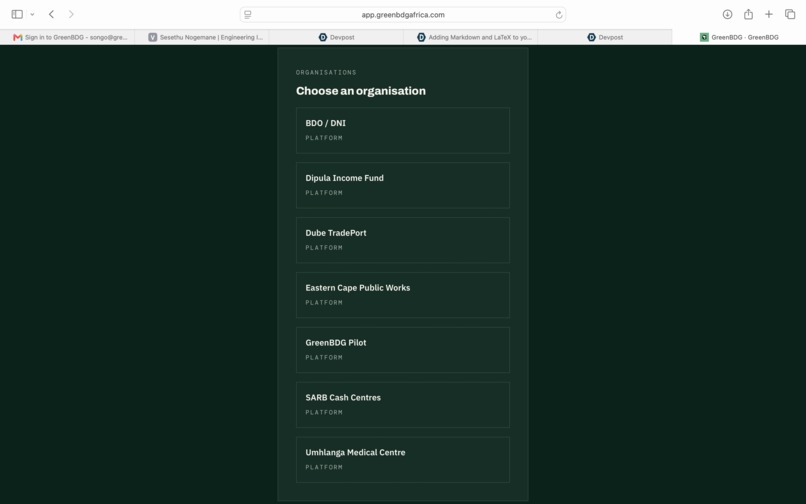Open the Umhlanga Medical Centre organisation
The image size is (806, 504).
[x=403, y=460]
